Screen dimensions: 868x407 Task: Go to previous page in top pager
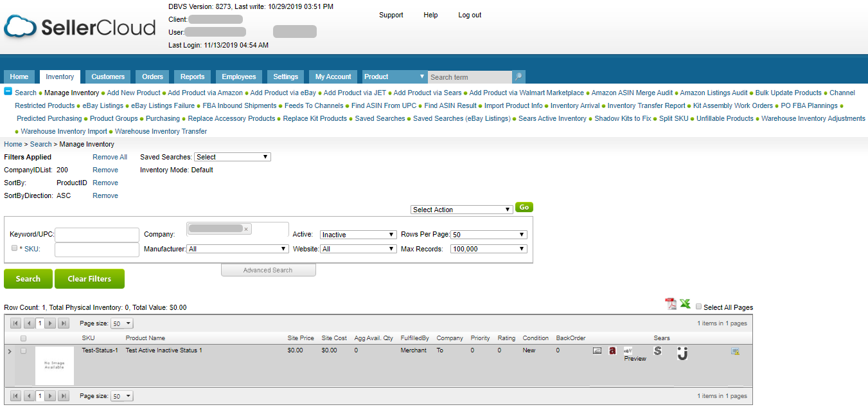click(29, 323)
